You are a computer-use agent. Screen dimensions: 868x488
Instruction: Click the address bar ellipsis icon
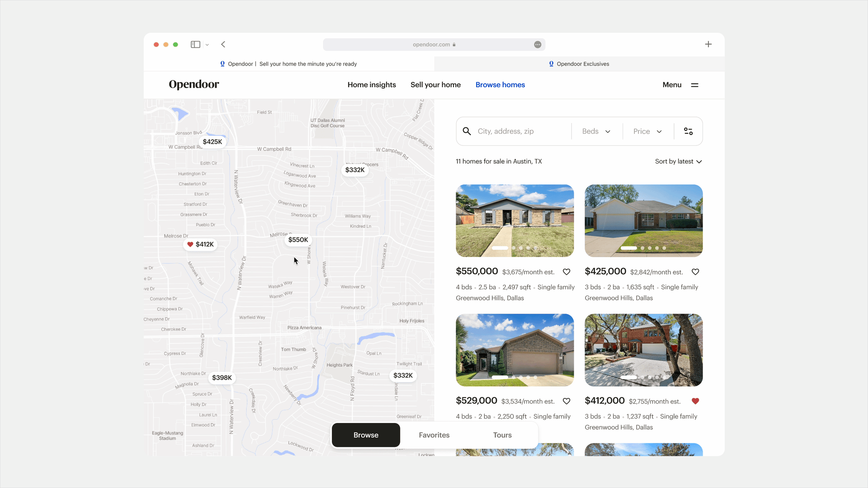(538, 45)
